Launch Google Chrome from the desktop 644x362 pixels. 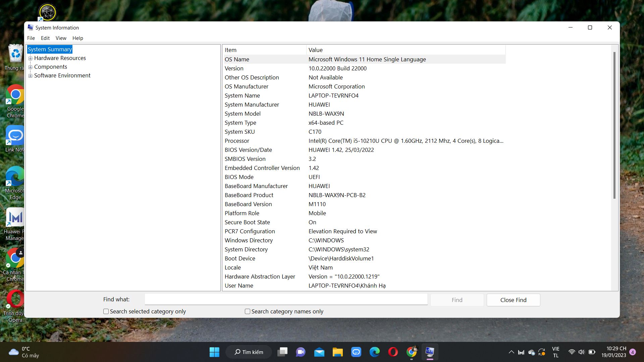[x=15, y=101]
